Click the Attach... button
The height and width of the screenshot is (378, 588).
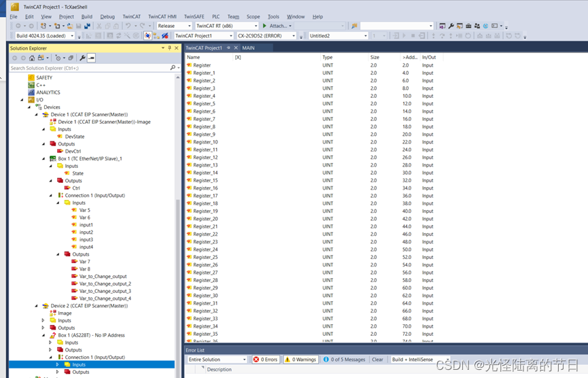[278, 26]
